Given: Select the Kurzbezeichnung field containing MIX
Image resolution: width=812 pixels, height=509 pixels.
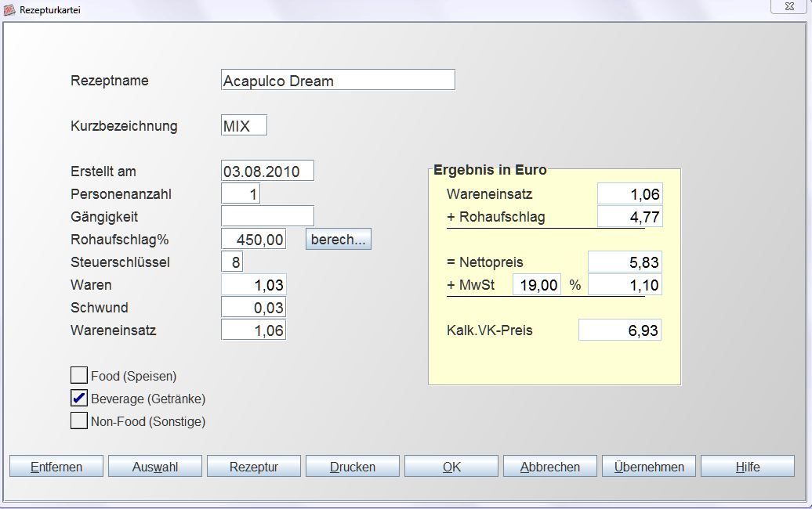Looking at the screenshot, I should click(244, 125).
